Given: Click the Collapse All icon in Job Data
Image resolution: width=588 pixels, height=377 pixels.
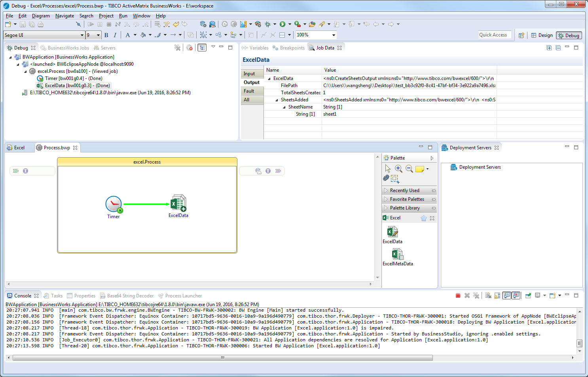Looking at the screenshot, I should pos(558,48).
